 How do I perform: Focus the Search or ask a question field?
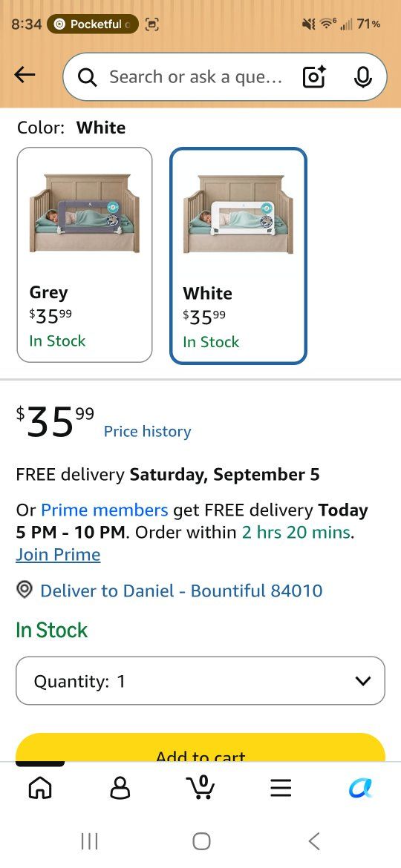pos(195,77)
